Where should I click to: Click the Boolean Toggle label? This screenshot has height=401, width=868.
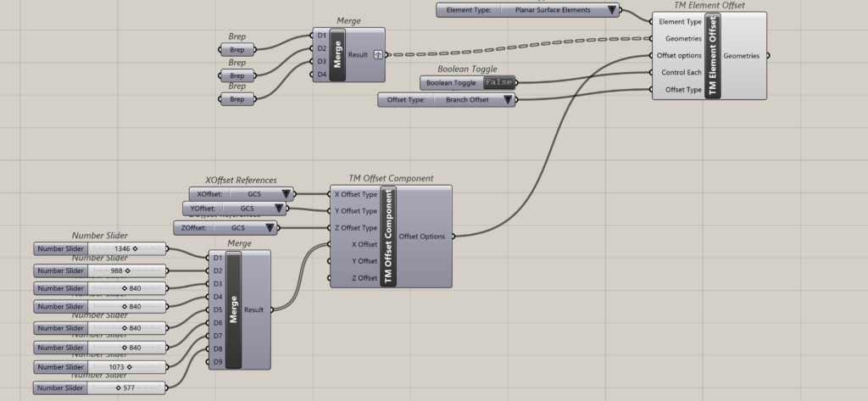451,82
